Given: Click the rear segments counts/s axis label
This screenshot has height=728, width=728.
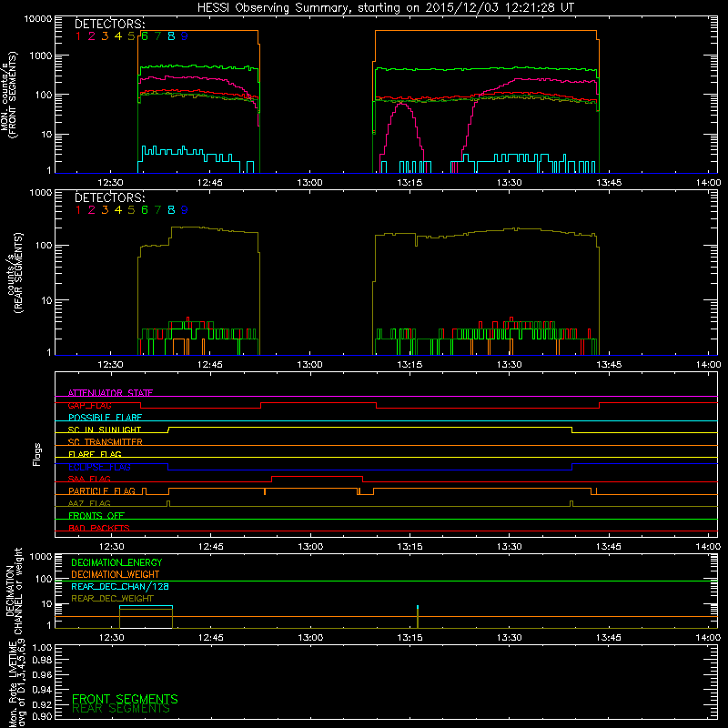Looking at the screenshot, I should tap(13, 272).
